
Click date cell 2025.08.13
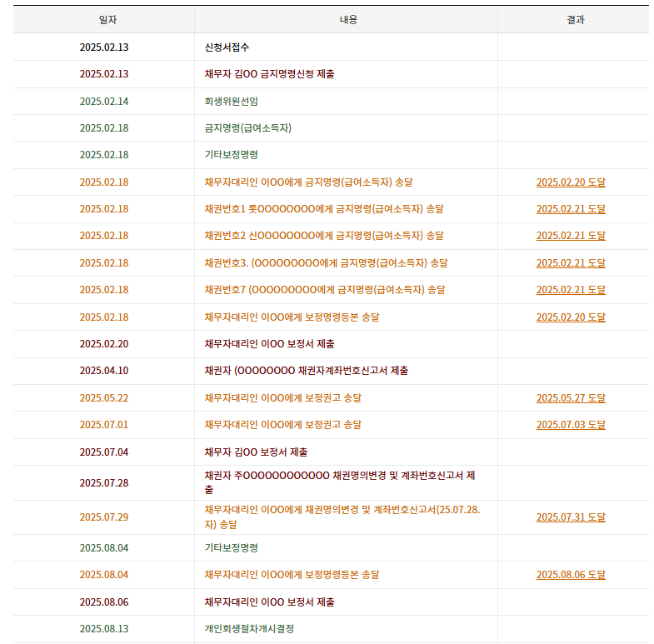(104, 629)
